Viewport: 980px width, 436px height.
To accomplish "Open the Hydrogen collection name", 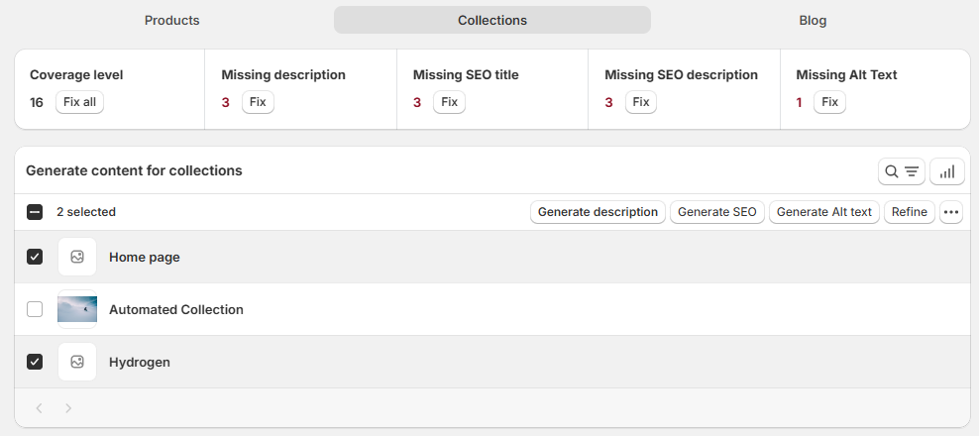I will coord(140,362).
